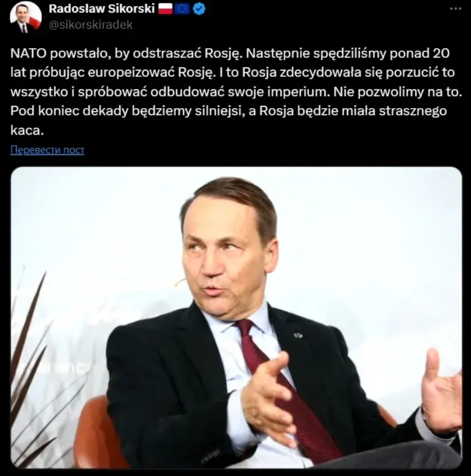The width and height of the screenshot is (471, 476).
Task: Click the headset microphone on speaker's cheek
Action: point(180,282)
